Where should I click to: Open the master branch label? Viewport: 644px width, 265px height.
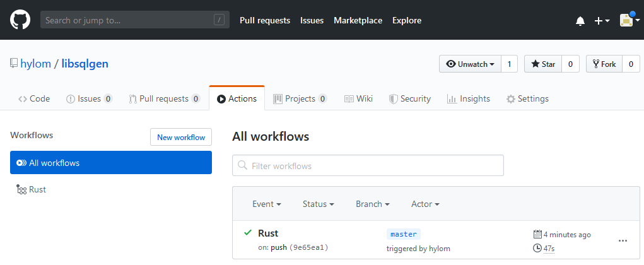(403, 234)
